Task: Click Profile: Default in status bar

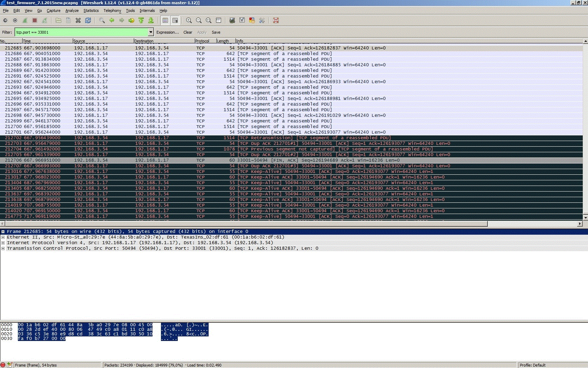Action: point(533,365)
